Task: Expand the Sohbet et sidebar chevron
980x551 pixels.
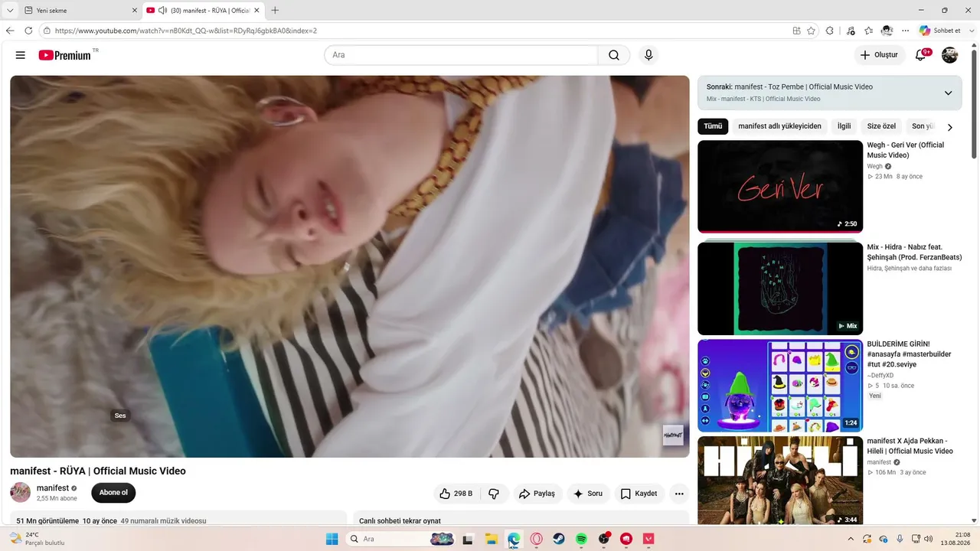Action: click(971, 31)
